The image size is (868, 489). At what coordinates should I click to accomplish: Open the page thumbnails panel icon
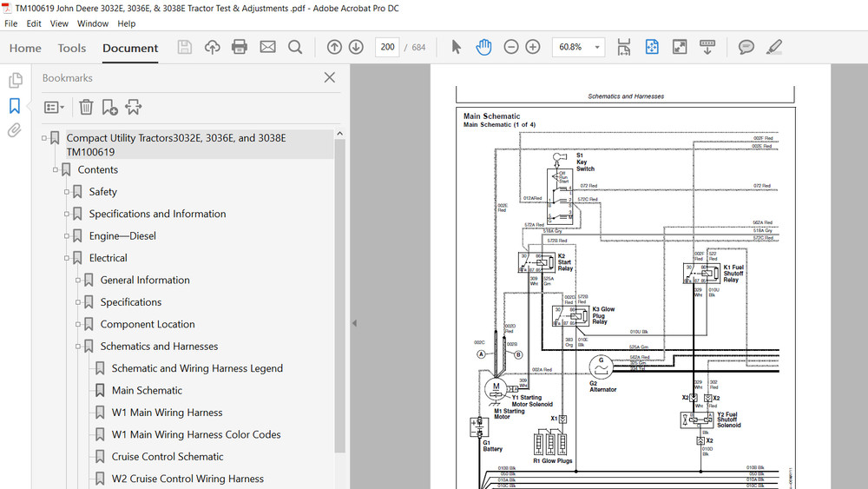(x=16, y=80)
